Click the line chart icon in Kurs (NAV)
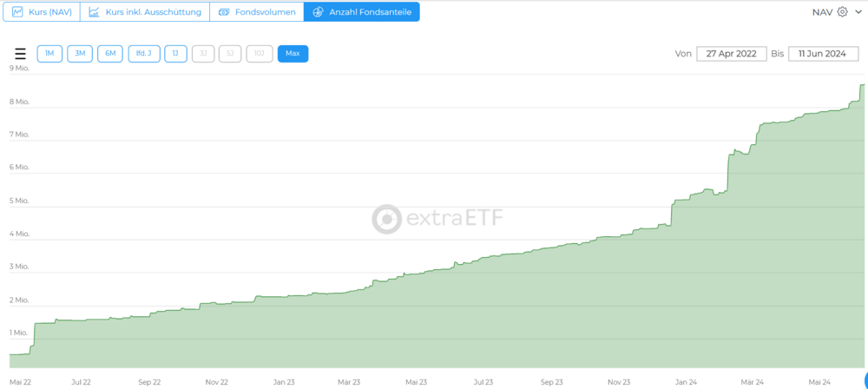 17,12
